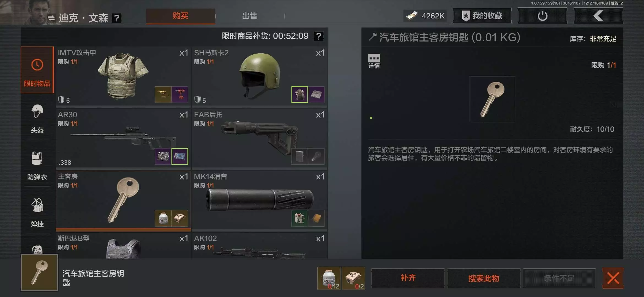Screen dimensions: 644x297
Task: Switch trader with the swap arrows
Action: point(51,18)
